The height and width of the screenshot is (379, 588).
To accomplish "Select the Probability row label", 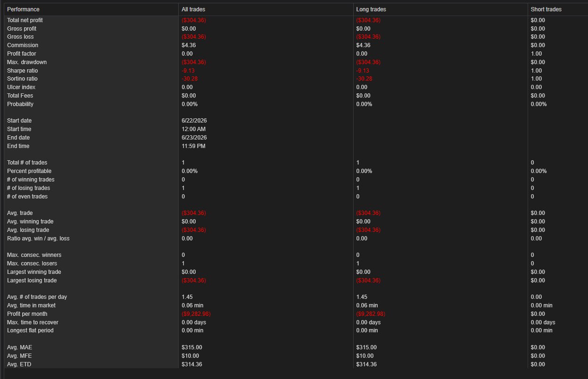I will click(x=20, y=104).
